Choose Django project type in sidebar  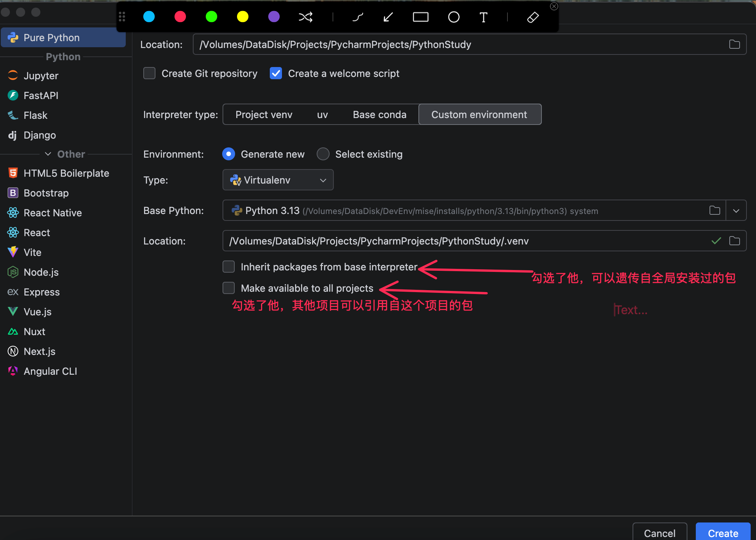[40, 135]
